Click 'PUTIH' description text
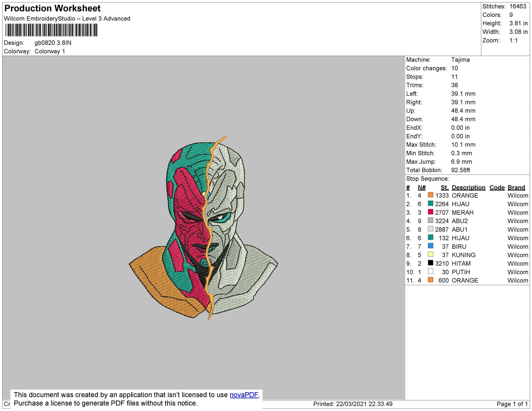The image size is (532, 411). 461,272
